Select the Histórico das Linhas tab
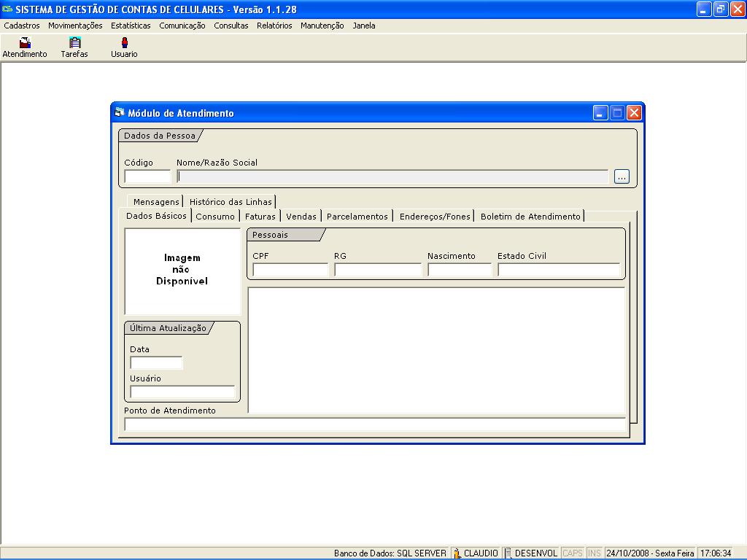 tap(231, 202)
